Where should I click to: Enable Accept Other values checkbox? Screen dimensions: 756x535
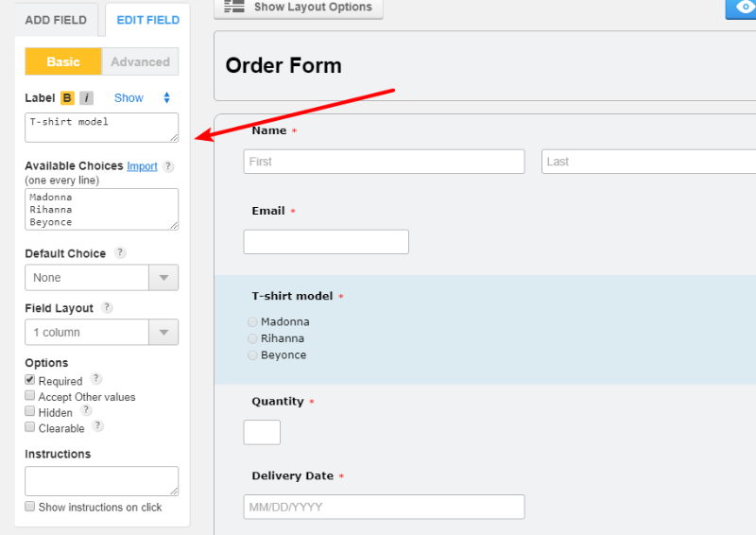30,396
